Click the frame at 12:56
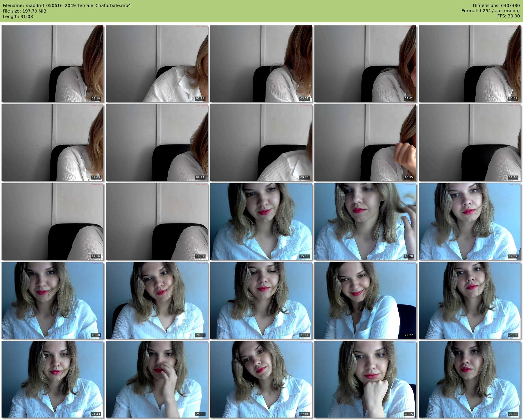 (x=53, y=221)
